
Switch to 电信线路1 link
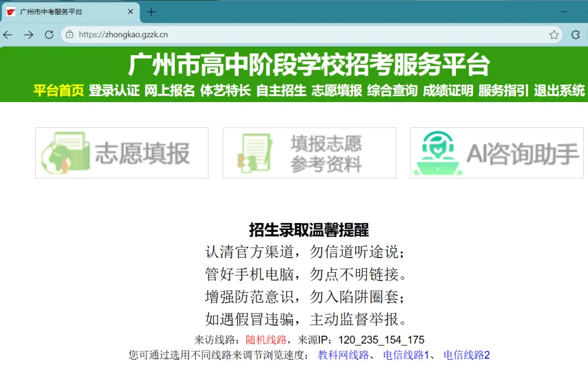click(405, 355)
